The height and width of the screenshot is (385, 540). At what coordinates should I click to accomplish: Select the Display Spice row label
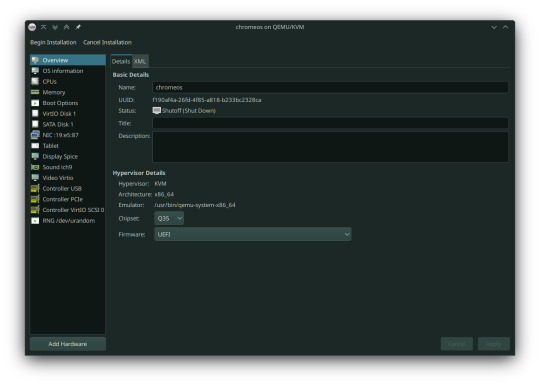pos(60,156)
